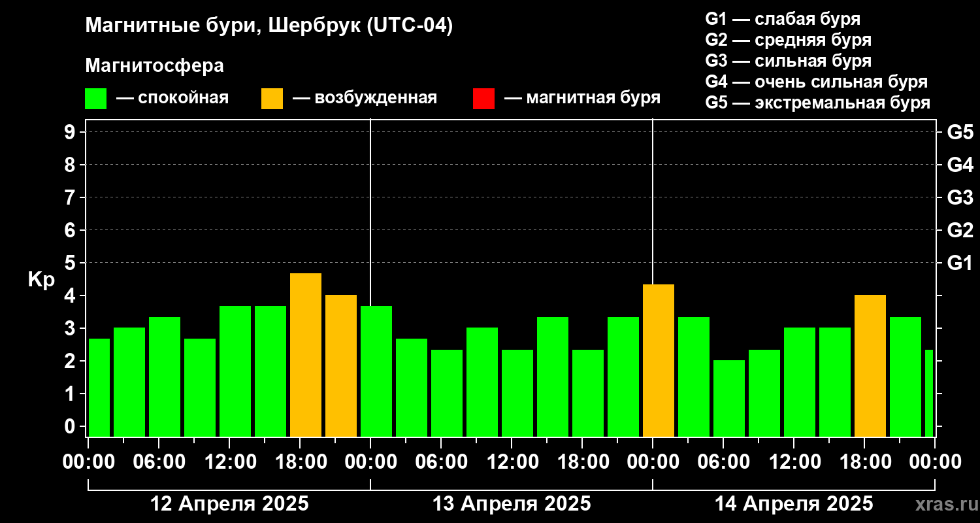Image resolution: width=980 pixels, height=523 pixels.
Task: Click the right-axis 'G2' tick label
Action: (960, 230)
